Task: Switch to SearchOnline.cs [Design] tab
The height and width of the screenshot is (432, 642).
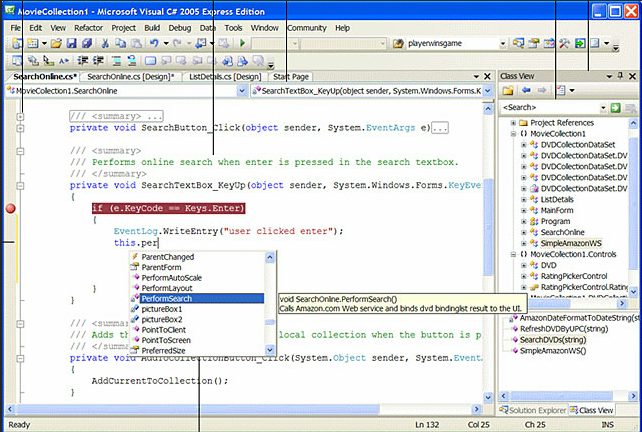Action: point(131,77)
